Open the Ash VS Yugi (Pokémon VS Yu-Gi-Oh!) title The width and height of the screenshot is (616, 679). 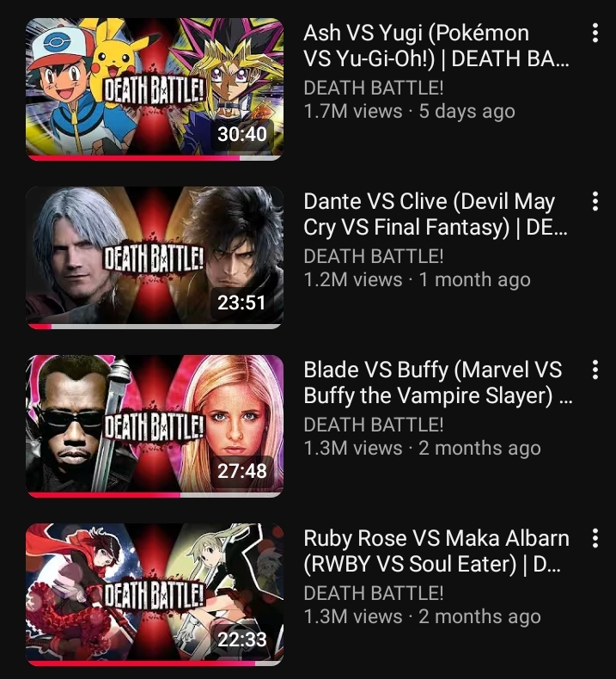click(x=436, y=46)
